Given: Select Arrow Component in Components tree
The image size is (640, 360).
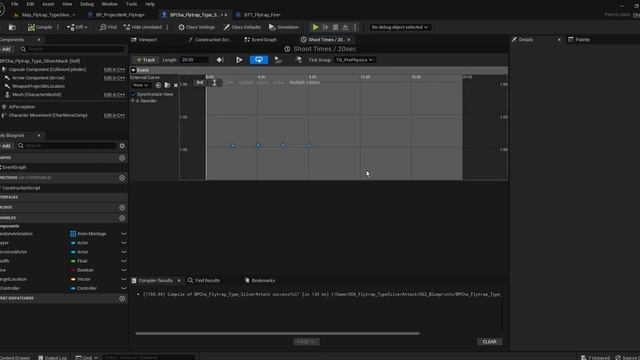Looking at the screenshot, I should tap(38, 78).
